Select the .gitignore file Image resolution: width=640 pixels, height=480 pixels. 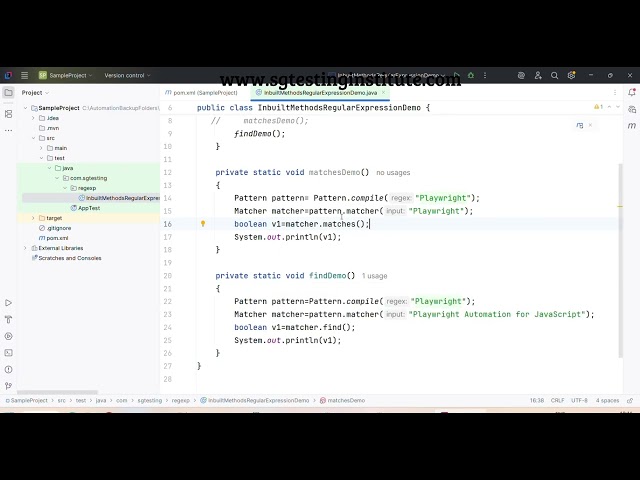point(55,228)
